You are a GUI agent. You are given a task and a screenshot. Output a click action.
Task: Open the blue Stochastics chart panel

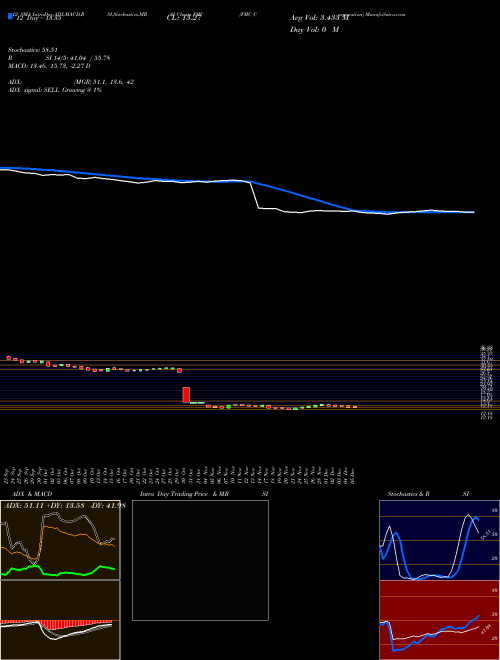pos(439,540)
